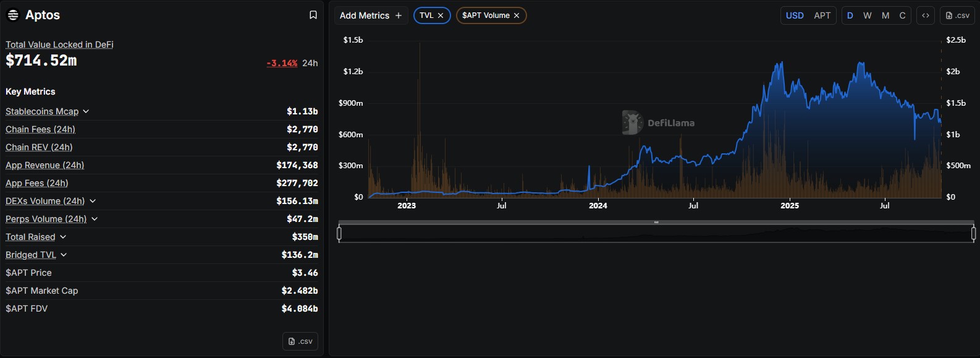
Task: Click the plus icon to add metrics
Action: click(399, 15)
